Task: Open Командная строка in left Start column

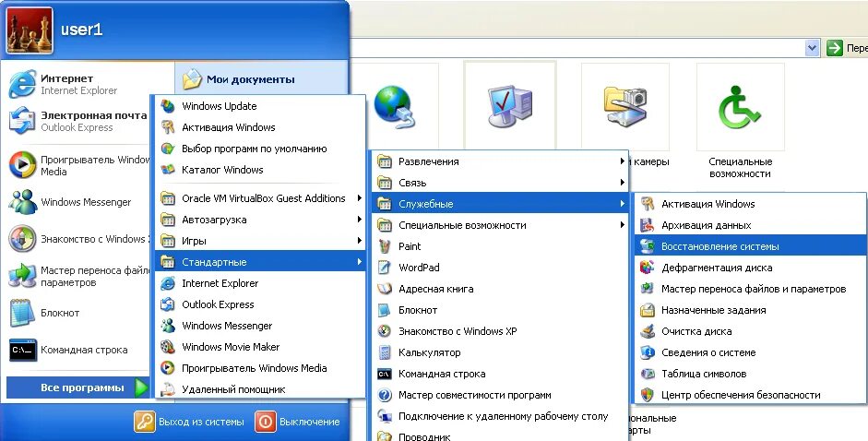Action: click(x=80, y=350)
